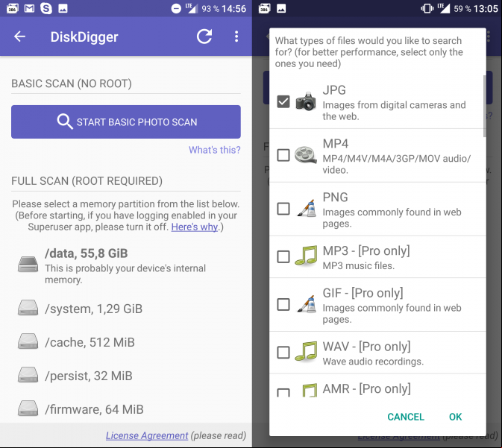Screen dimensions: 502x448
Task: Start the basic photo scan
Action: tap(126, 122)
